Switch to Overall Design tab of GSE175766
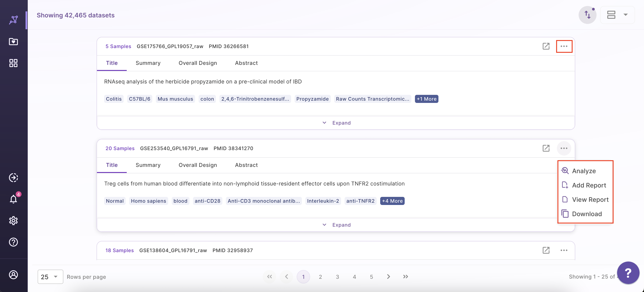Screen dimensions: 644x292 pyautogui.click(x=198, y=63)
